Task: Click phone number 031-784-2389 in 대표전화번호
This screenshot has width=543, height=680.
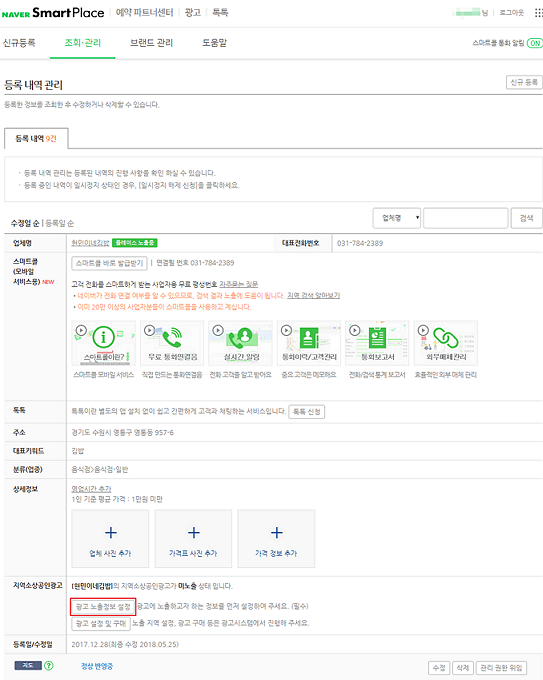Action: pos(360,243)
